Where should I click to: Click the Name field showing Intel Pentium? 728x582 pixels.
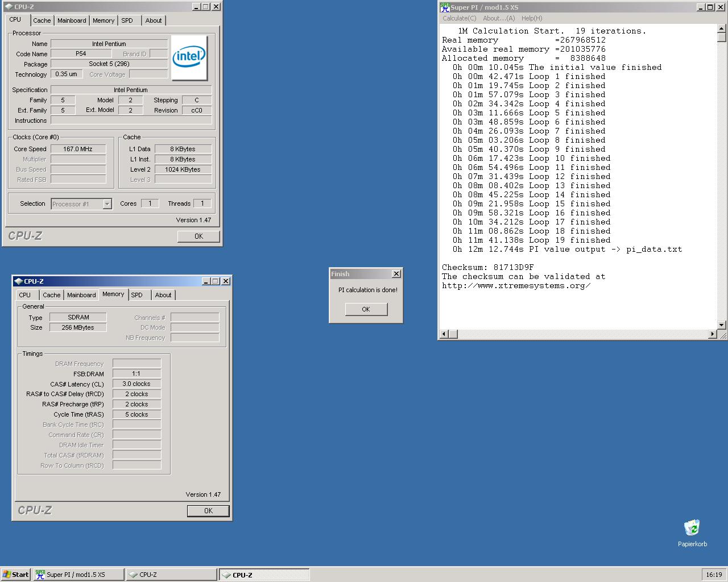point(109,44)
